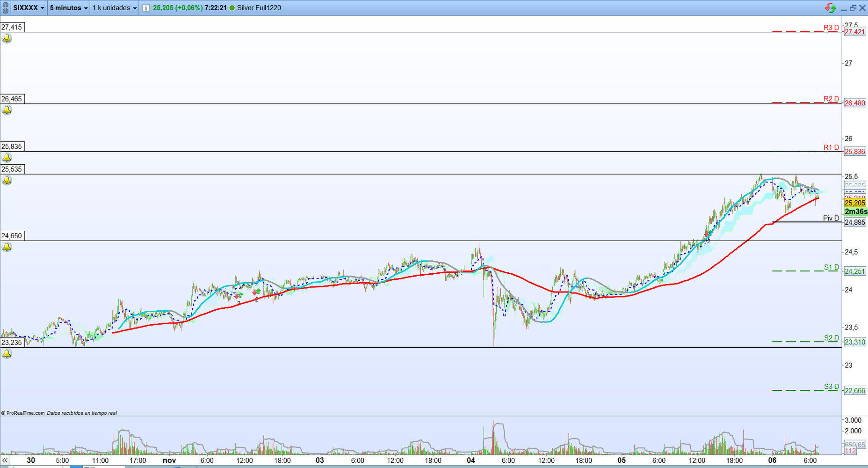Click the 27,421 price axis tag
Viewport: 868px width, 468px height.
point(855,32)
